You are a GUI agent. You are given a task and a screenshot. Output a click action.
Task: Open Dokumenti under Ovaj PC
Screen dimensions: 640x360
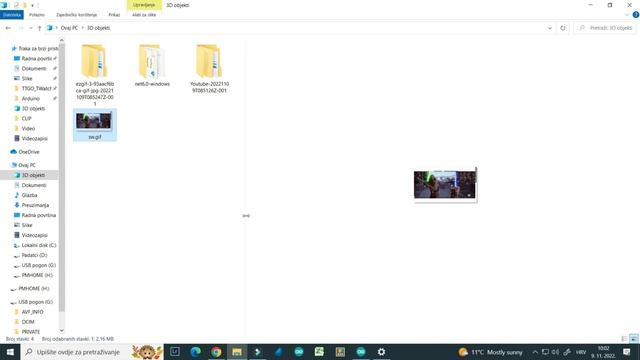(34, 185)
